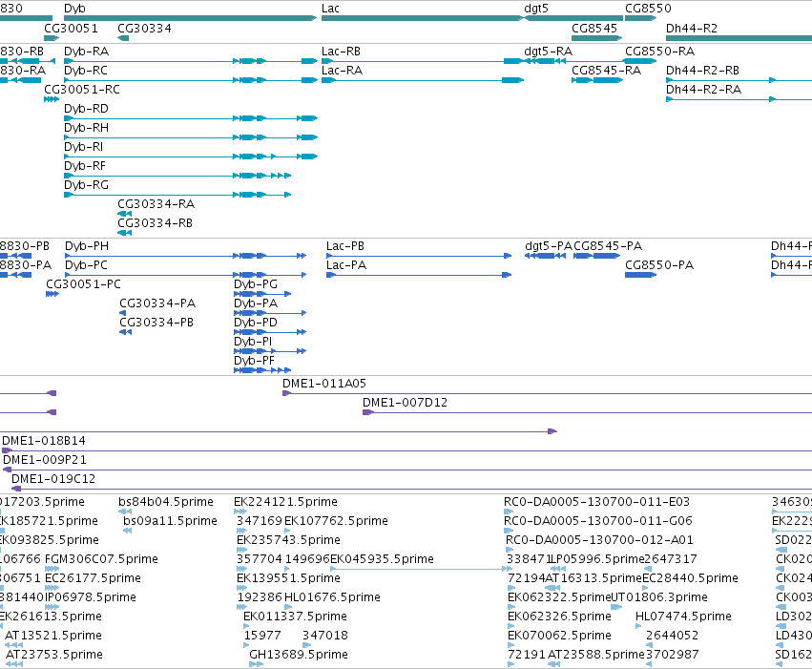The height and width of the screenshot is (669, 812).
Task: Click EST HL07474.5prime
Action: 683,617
